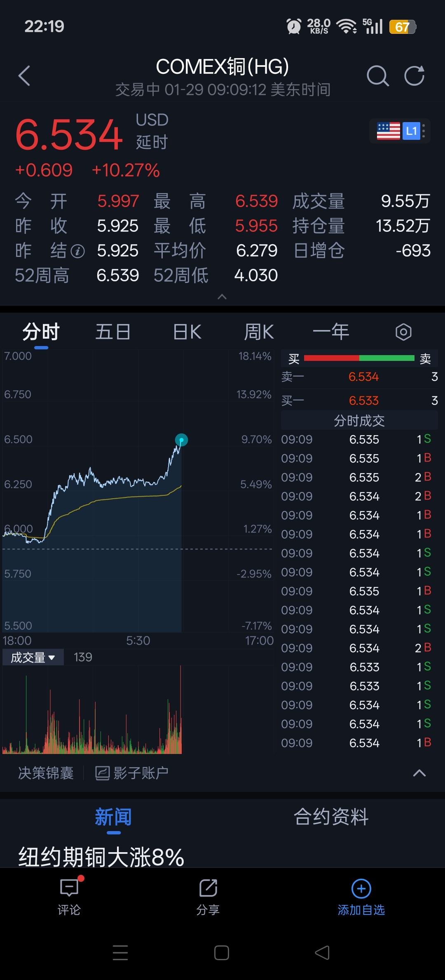
Task: Tap the main price 6.534
Action: (69, 134)
